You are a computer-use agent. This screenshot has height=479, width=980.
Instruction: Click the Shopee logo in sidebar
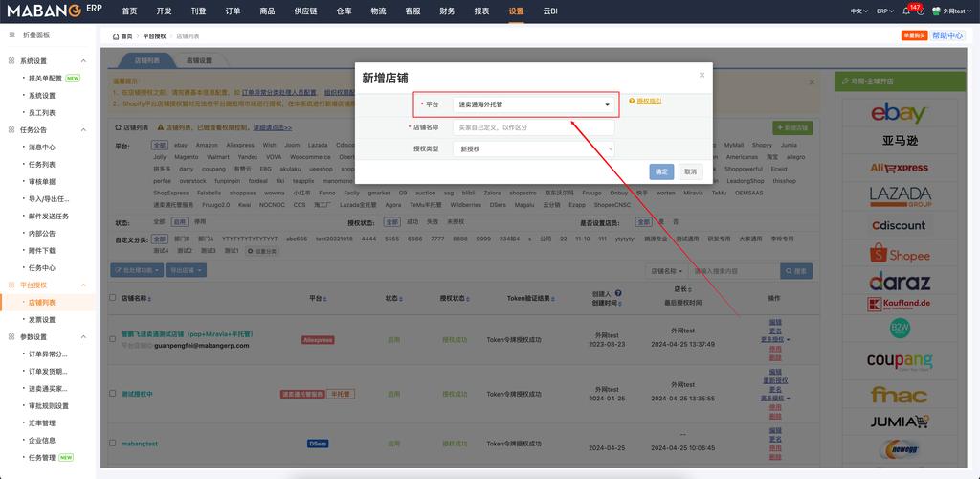[900, 254]
